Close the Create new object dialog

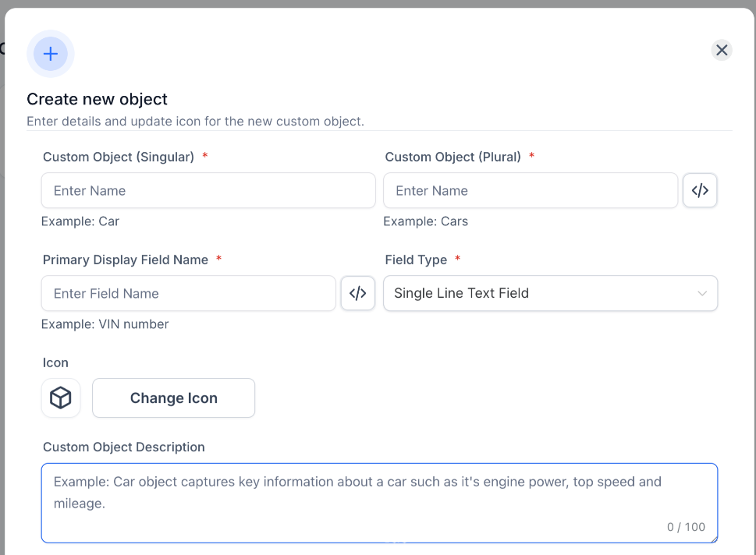pos(722,51)
